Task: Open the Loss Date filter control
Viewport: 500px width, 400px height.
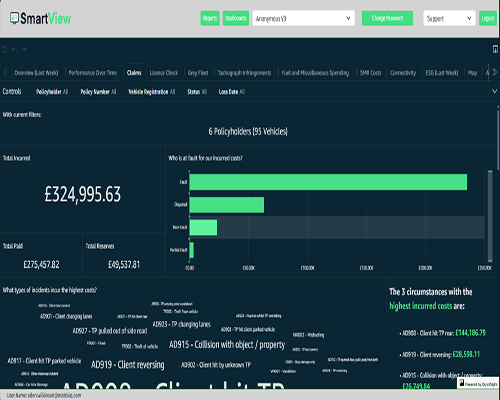Action: [x=232, y=92]
